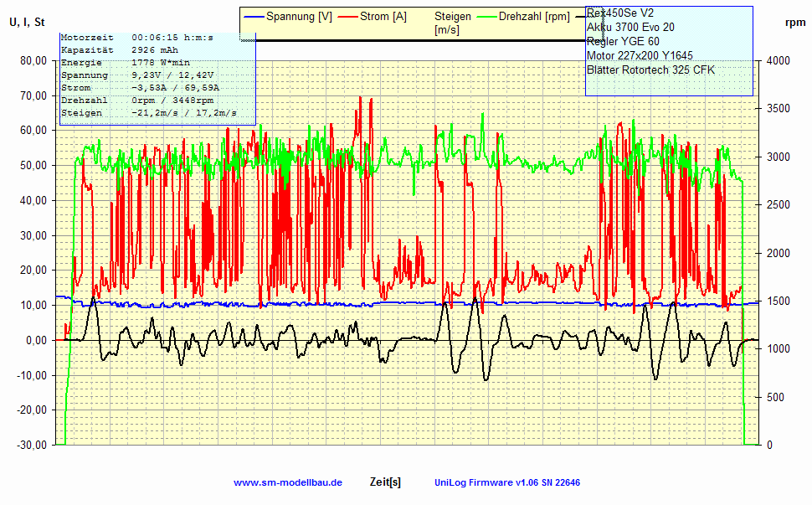Click the 4000 rpm axis label
812x505 pixels.
[779, 60]
